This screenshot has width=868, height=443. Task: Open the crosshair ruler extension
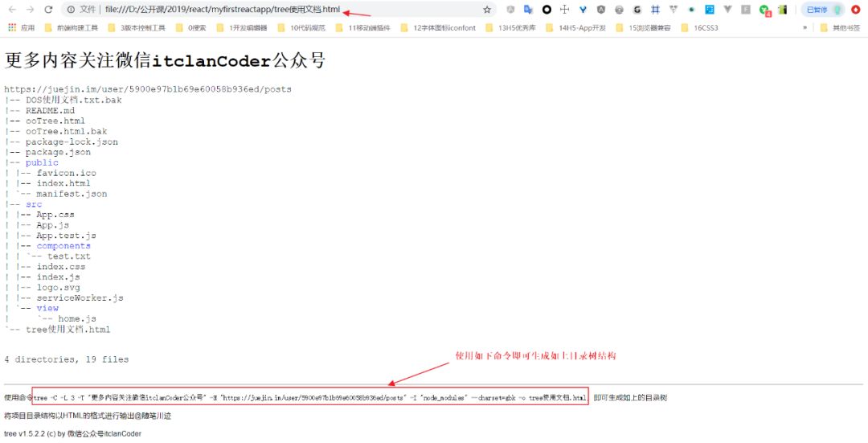(x=565, y=10)
